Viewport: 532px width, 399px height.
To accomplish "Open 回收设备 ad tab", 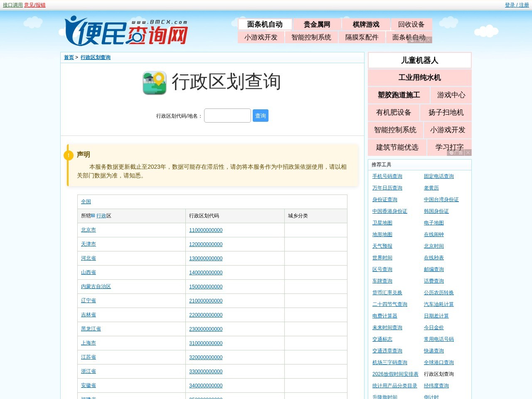I will click(411, 25).
